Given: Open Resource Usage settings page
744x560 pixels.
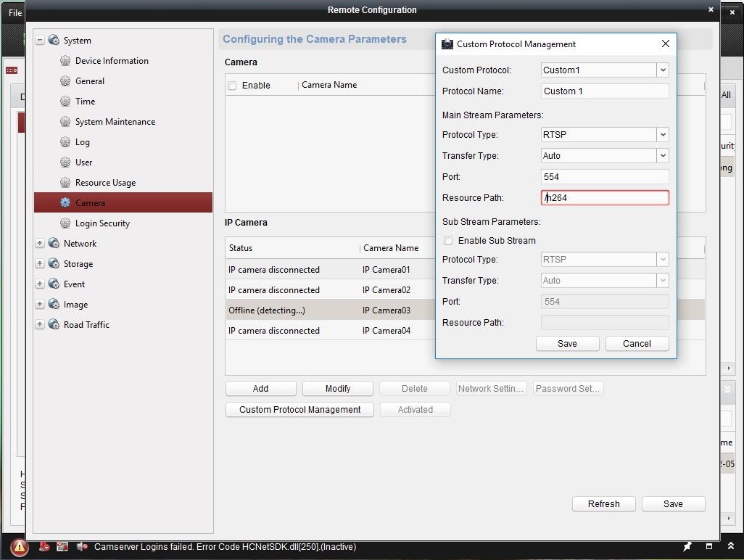Looking at the screenshot, I should [x=105, y=183].
